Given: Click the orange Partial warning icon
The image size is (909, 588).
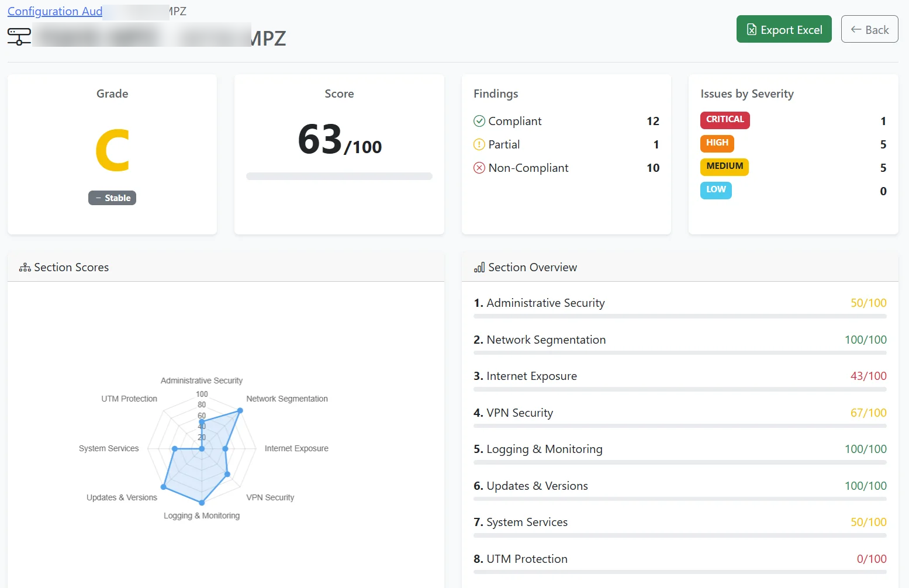Looking at the screenshot, I should 479,144.
